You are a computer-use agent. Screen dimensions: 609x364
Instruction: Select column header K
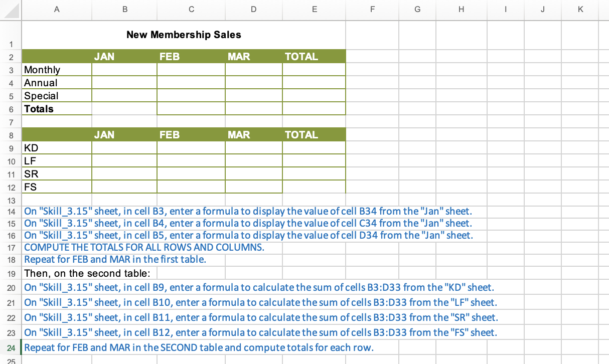580,9
